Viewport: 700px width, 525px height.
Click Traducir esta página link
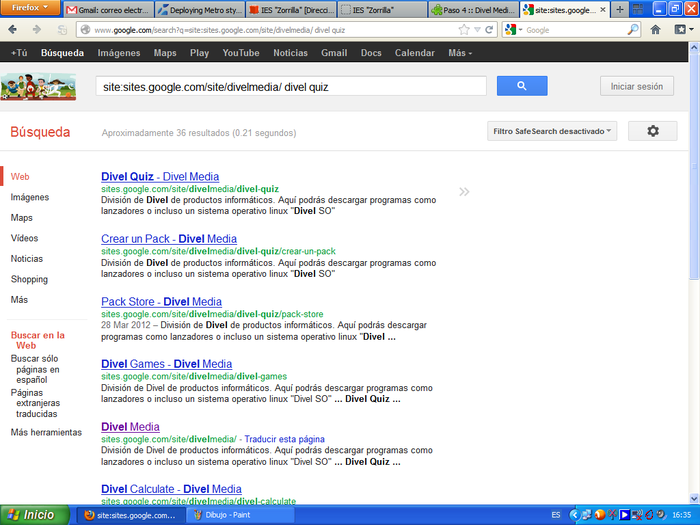[284, 439]
